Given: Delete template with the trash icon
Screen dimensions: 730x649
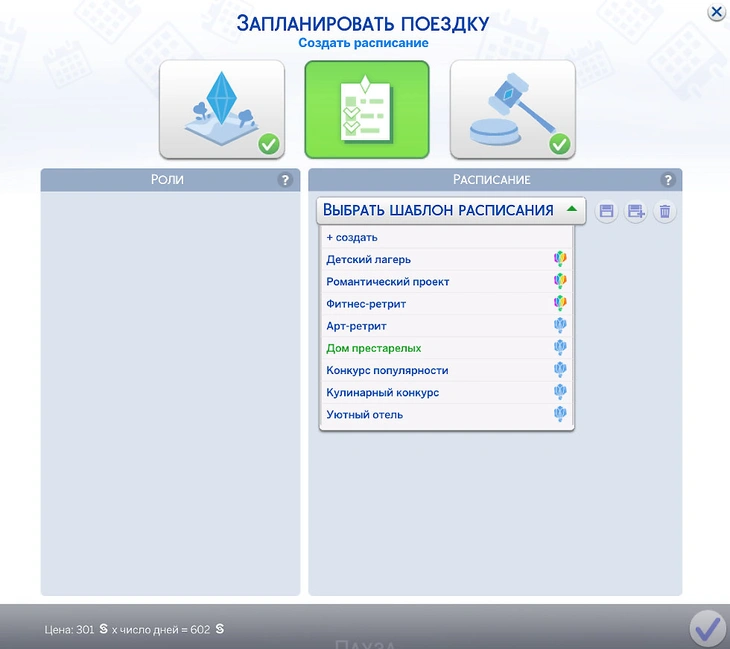Looking at the screenshot, I should [665, 211].
